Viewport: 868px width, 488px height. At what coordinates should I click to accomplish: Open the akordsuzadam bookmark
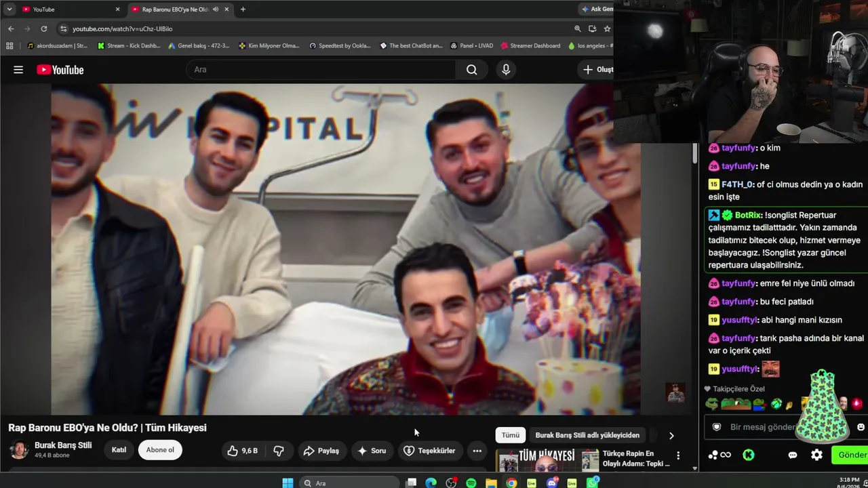click(57, 45)
